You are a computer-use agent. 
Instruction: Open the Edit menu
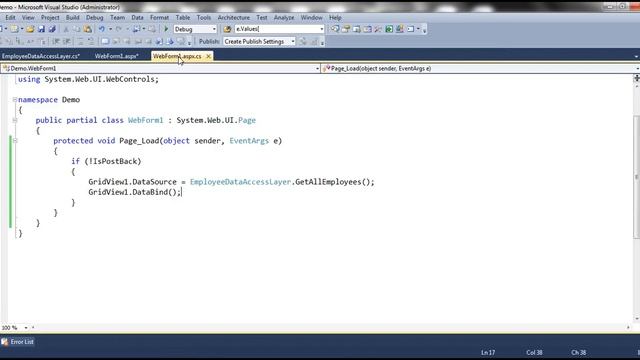click(x=10, y=18)
